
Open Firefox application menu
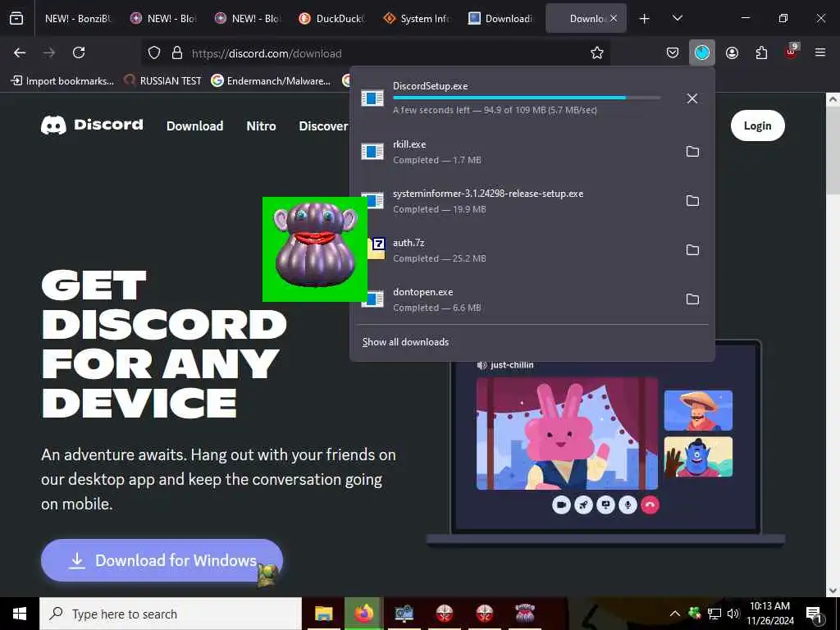(820, 52)
